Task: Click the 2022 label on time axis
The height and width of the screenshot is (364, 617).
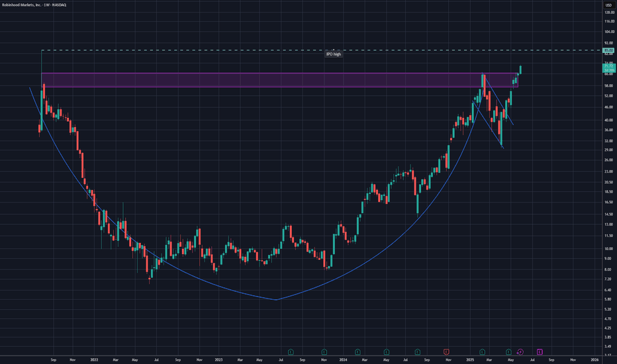Action: pos(94,359)
